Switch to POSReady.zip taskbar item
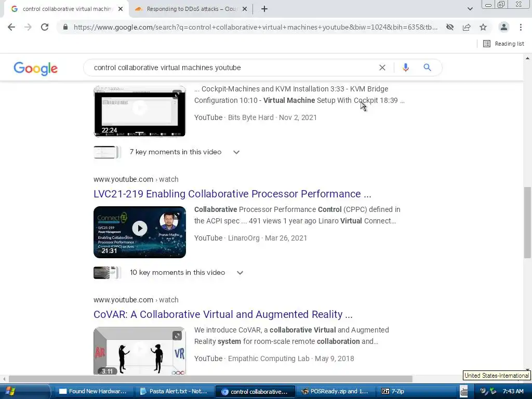 (x=336, y=391)
